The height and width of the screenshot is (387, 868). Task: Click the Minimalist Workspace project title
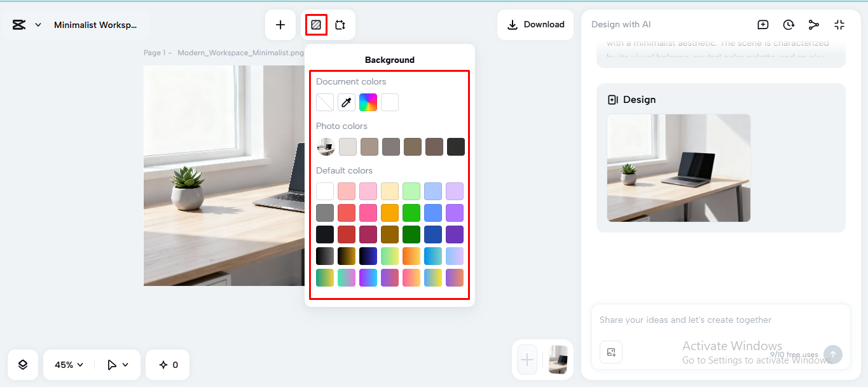[x=95, y=25]
